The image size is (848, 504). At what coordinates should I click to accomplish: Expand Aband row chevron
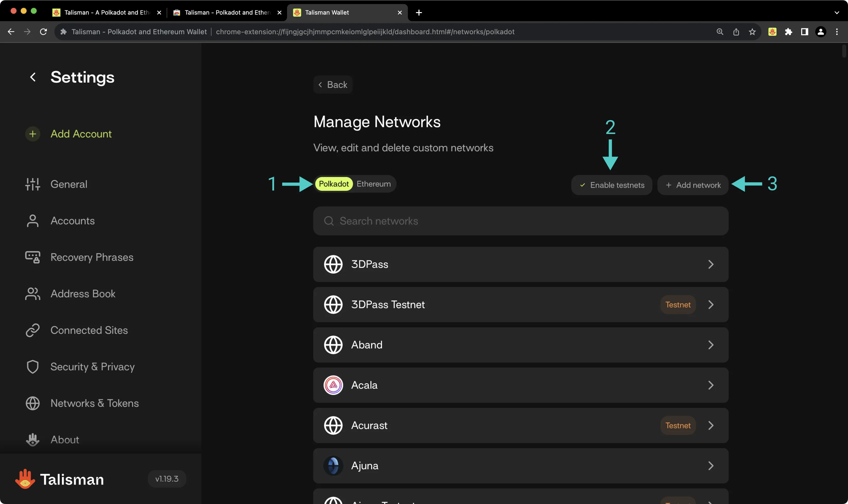tap(711, 345)
